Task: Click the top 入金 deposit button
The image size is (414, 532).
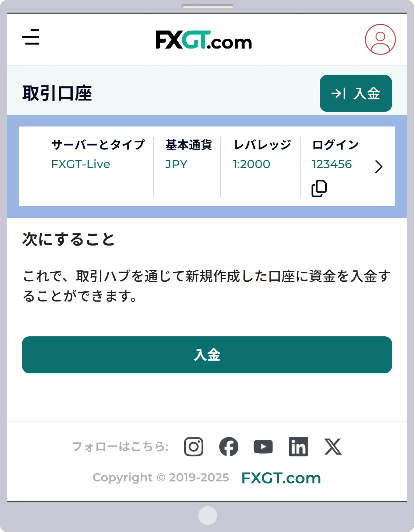Action: 356,93
